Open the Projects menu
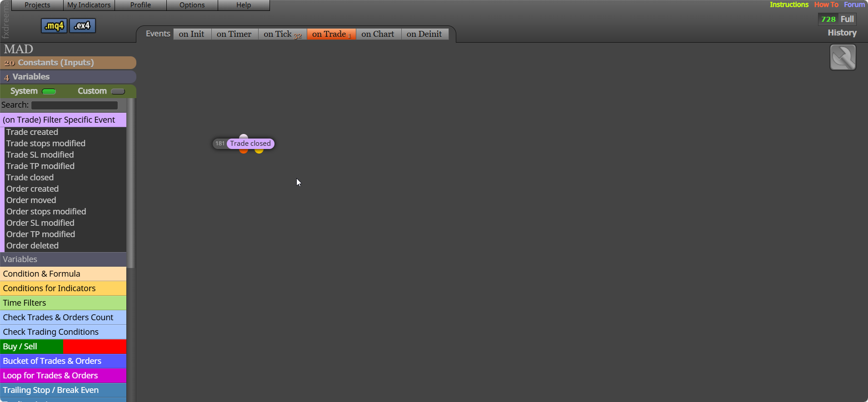The width and height of the screenshot is (868, 402). [x=37, y=5]
